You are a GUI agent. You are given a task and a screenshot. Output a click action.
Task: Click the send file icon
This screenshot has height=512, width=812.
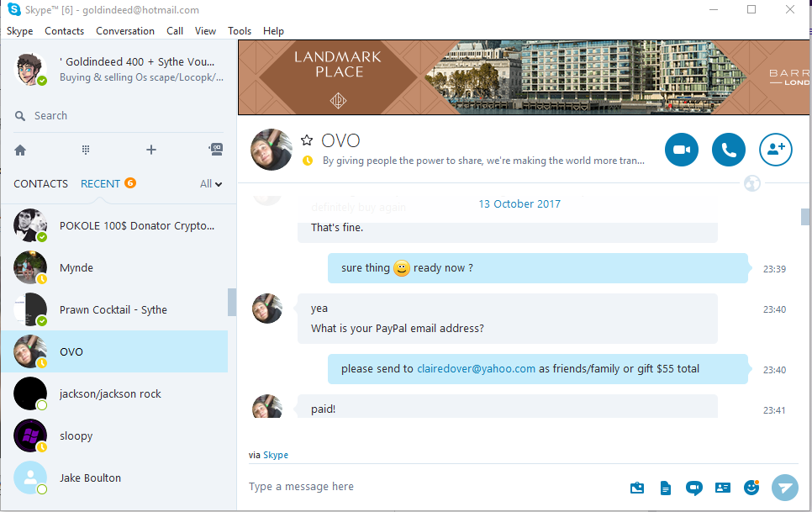[666, 488]
